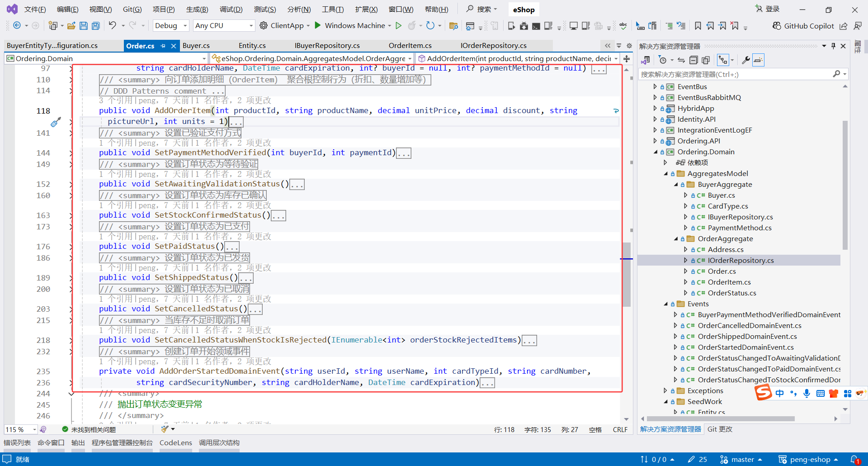Click the split editor icon

coord(627,58)
